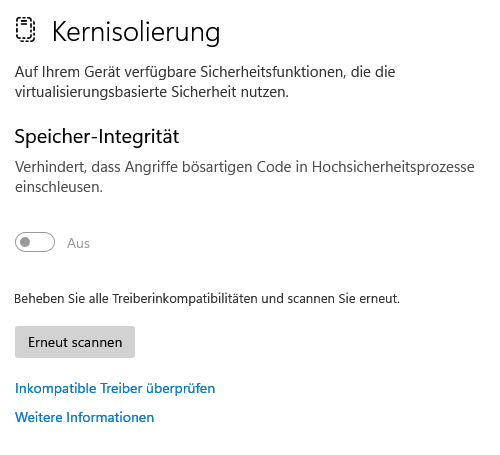
Task: Click the 'Kernisolierung' page title
Action: [x=136, y=32]
